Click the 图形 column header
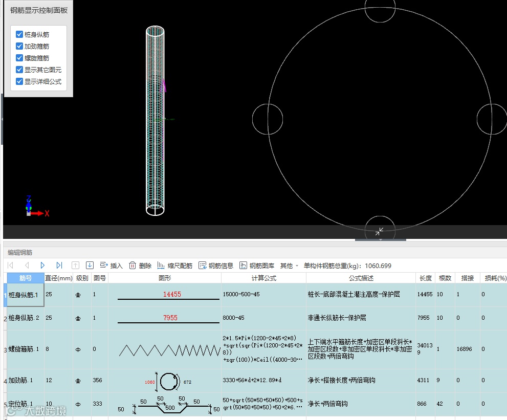 pos(165,278)
